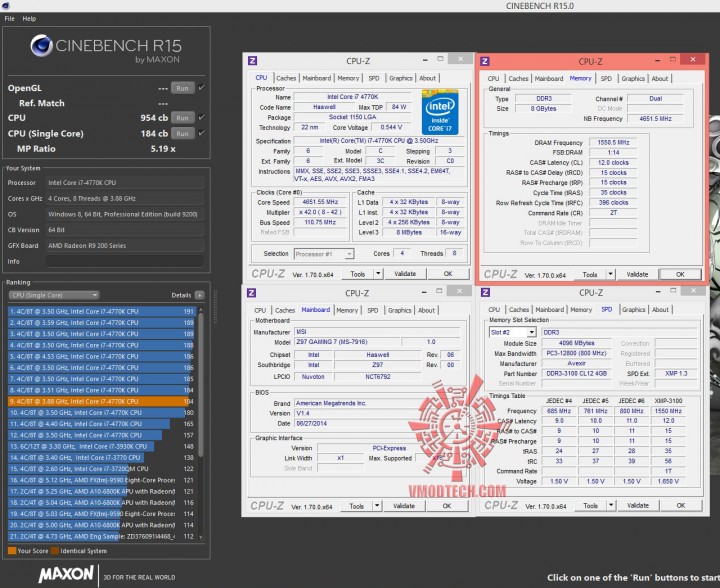Click the DRAM Frequency value 1550.5 MHz
The height and width of the screenshot is (588, 720).
pyautogui.click(x=613, y=143)
